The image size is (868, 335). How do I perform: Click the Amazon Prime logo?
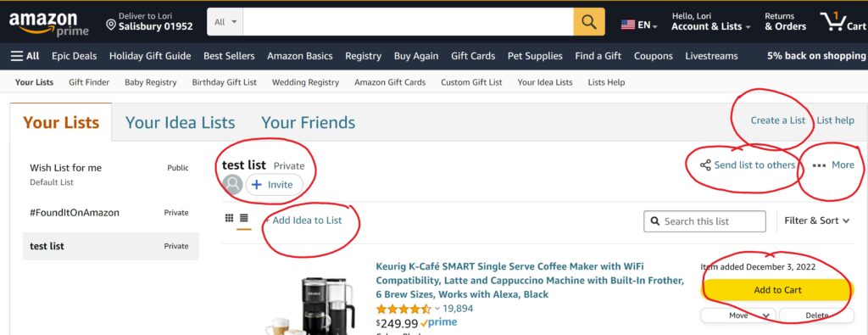point(48,25)
